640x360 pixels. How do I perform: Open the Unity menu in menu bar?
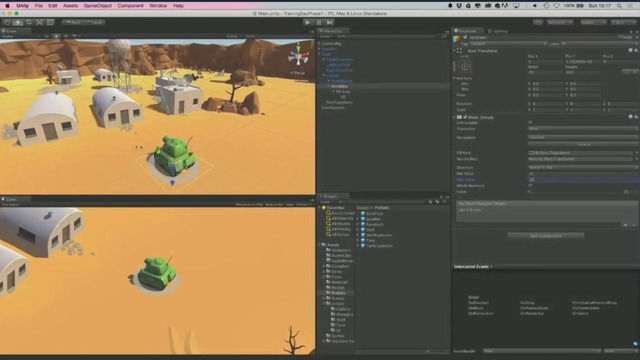22,6
